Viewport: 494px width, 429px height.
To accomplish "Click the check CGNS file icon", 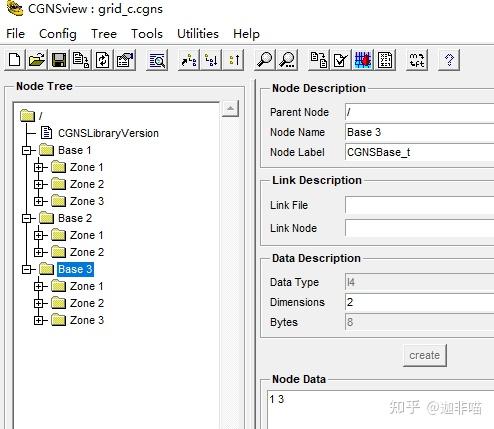I will click(341, 60).
